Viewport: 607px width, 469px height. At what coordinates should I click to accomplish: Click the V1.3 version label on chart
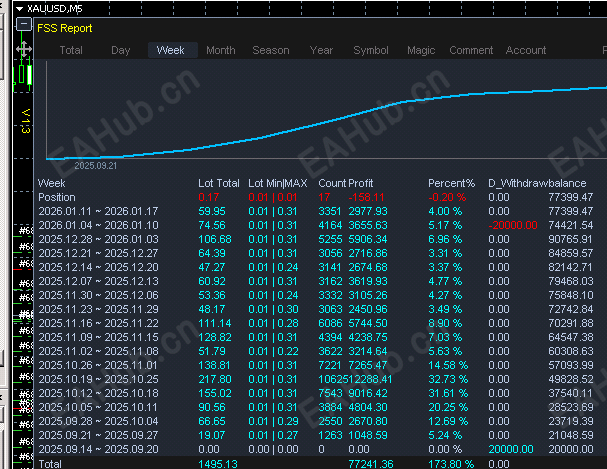coord(26,121)
